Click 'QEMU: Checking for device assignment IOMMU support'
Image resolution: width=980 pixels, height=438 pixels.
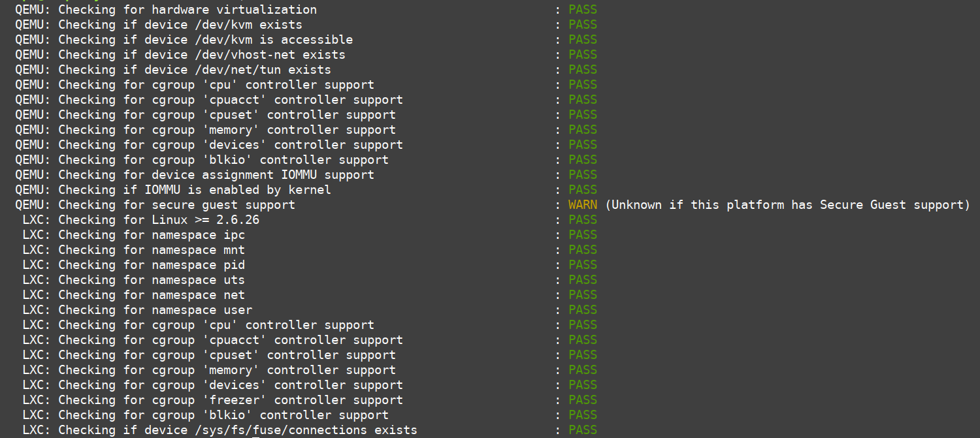click(195, 175)
